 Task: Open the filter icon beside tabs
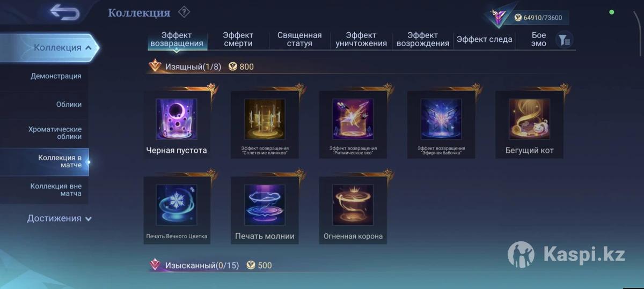(564, 40)
